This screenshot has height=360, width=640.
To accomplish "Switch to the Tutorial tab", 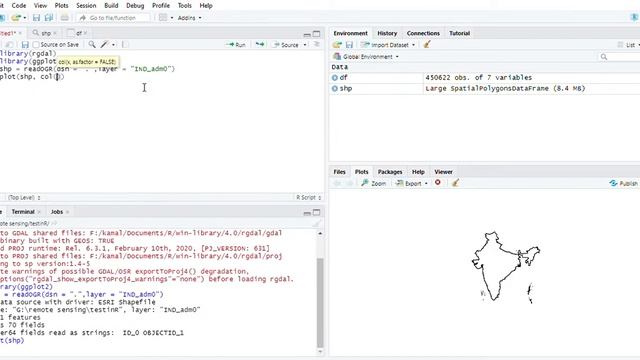I will coord(460,33).
